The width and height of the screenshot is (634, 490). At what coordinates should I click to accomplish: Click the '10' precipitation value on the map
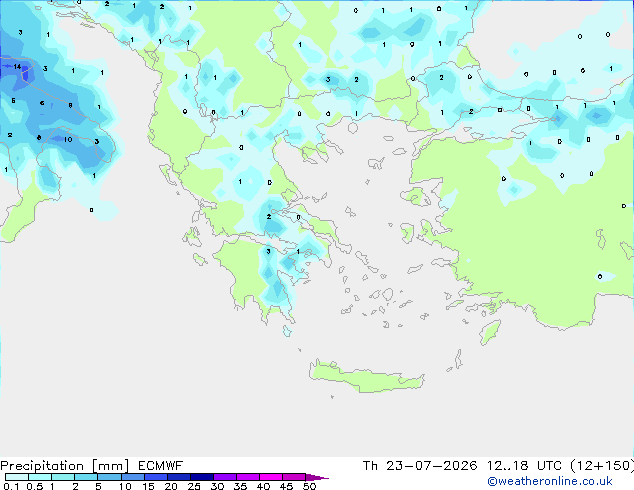68,139
